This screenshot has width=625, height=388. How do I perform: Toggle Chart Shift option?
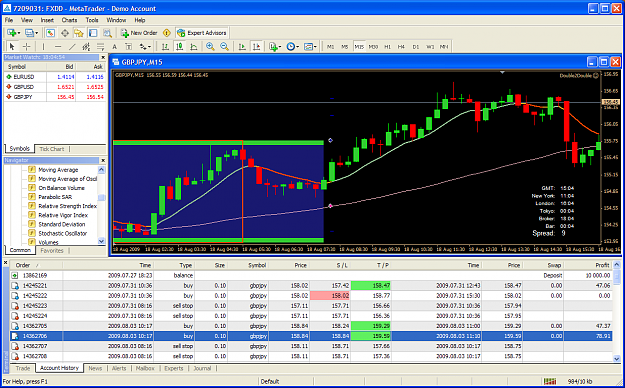tap(256, 47)
